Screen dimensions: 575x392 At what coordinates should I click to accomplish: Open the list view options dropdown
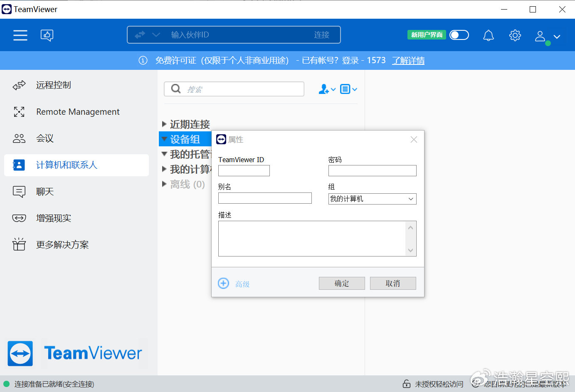(349, 89)
